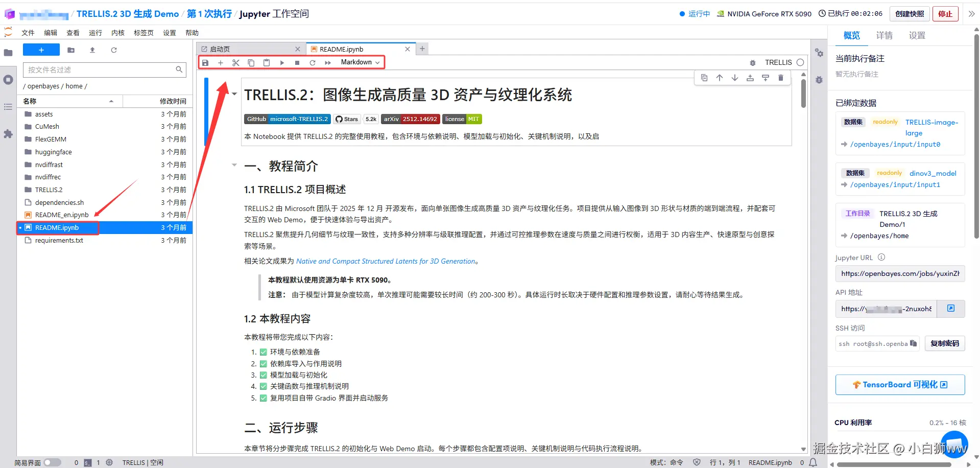Click the checkbox beside 模型加载与初始化
The image size is (980, 468).
264,375
